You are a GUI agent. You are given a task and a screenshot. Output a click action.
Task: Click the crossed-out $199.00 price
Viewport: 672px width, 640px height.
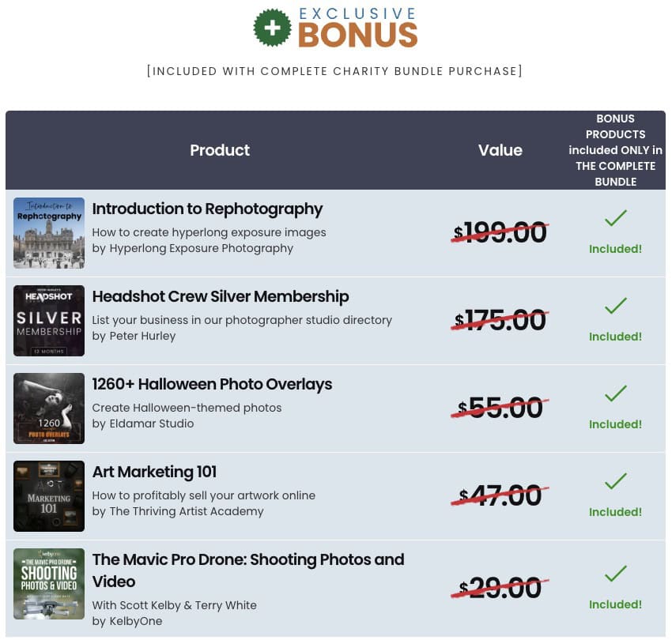pos(500,233)
